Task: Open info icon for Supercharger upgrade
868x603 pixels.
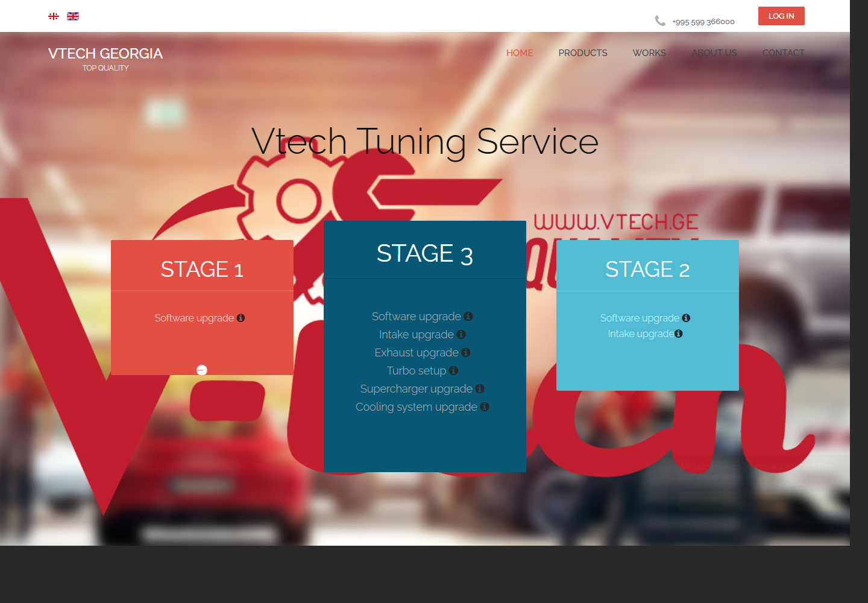Action: [480, 388]
